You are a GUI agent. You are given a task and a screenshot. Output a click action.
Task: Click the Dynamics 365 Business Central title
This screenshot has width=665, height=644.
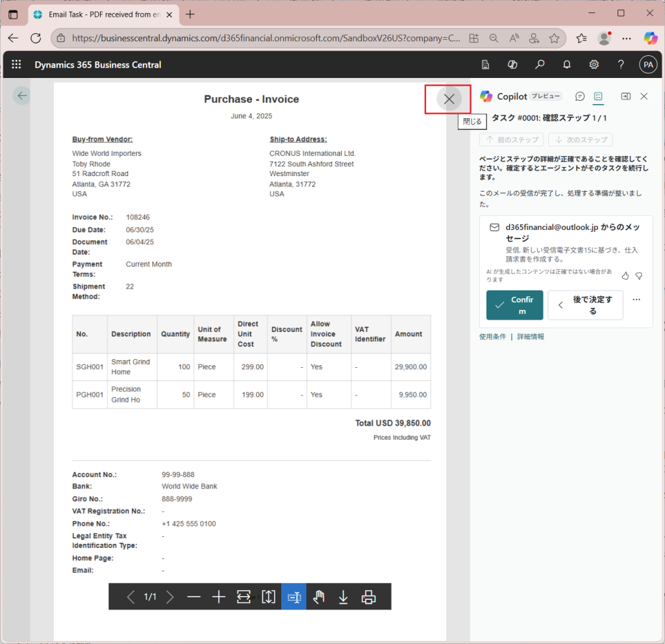tap(98, 64)
